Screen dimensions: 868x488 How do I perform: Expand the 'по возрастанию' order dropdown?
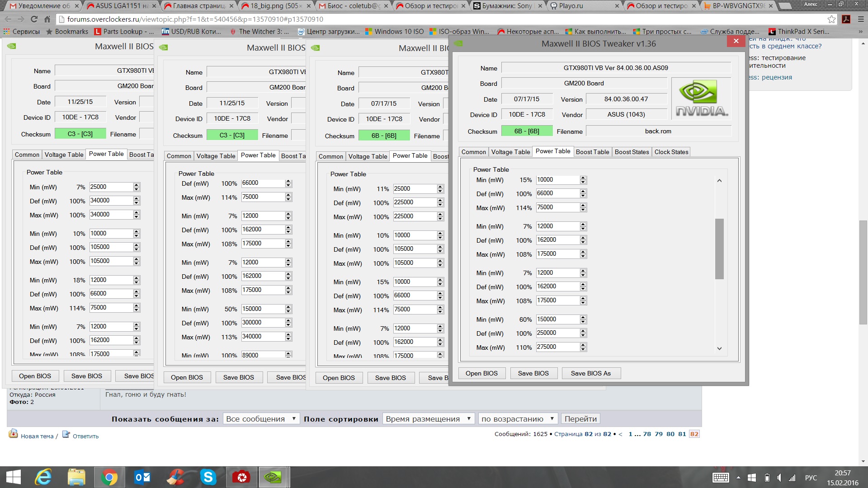pos(518,419)
